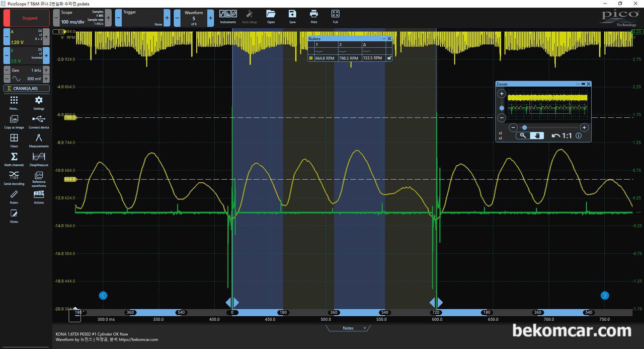Click the Auto setup wand
This screenshot has height=349, width=644.
250,16
